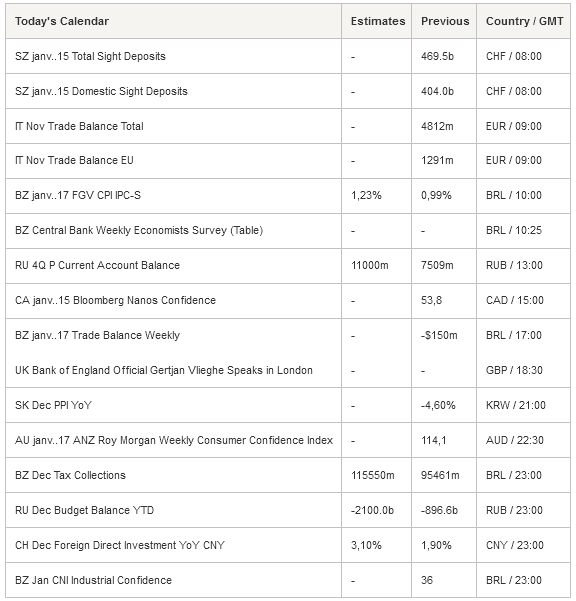
Task: Select IT Nov Trade Balance Total
Action: pyautogui.click(x=79, y=126)
